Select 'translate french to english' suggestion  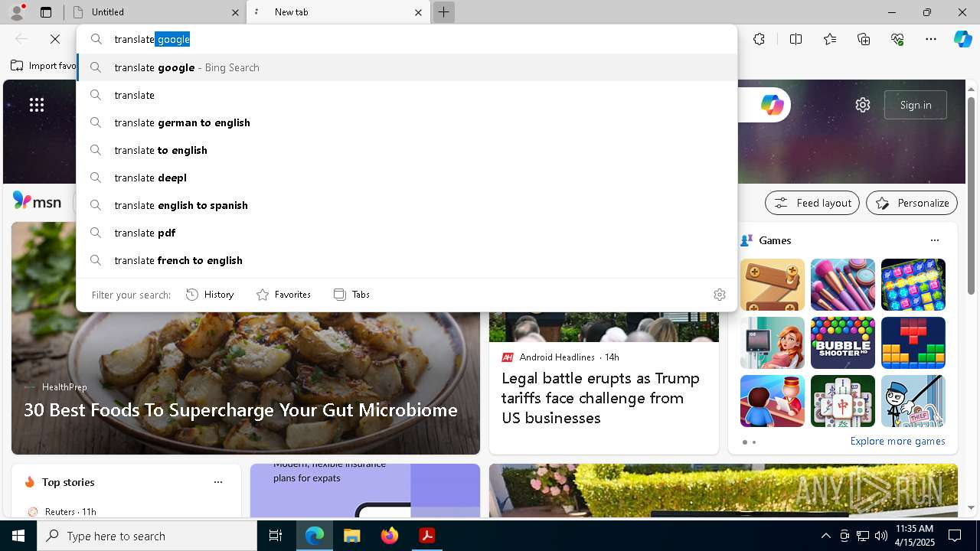coord(407,260)
